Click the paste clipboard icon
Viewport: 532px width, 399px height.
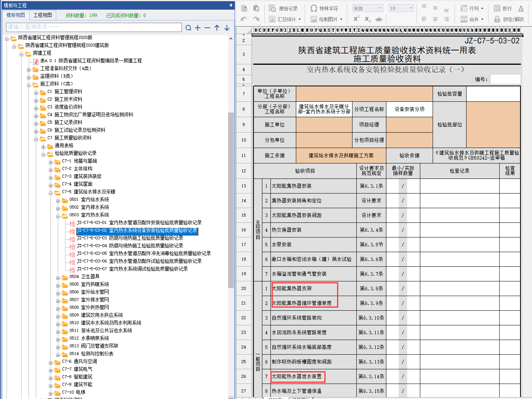point(256,8)
